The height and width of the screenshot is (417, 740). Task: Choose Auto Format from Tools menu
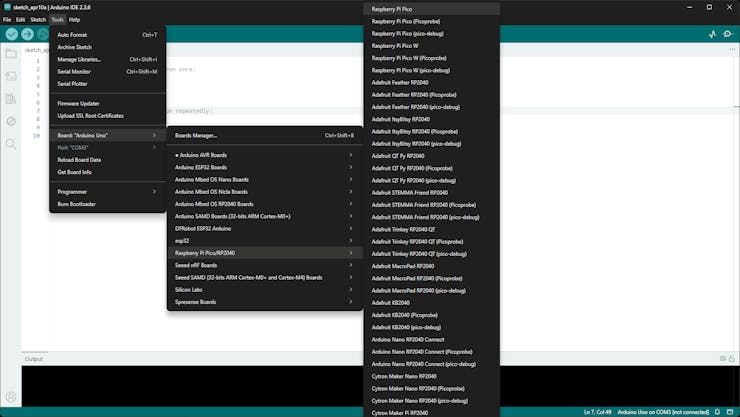108,35
